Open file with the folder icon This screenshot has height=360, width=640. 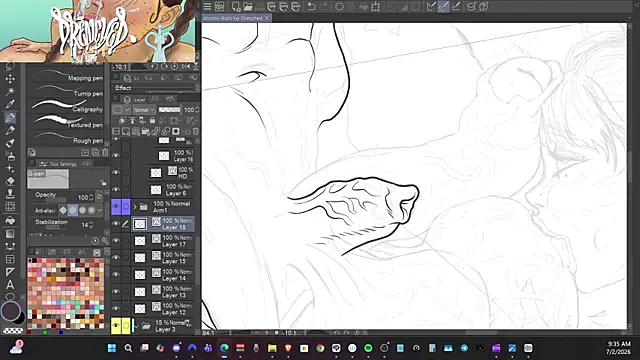click(x=248, y=7)
